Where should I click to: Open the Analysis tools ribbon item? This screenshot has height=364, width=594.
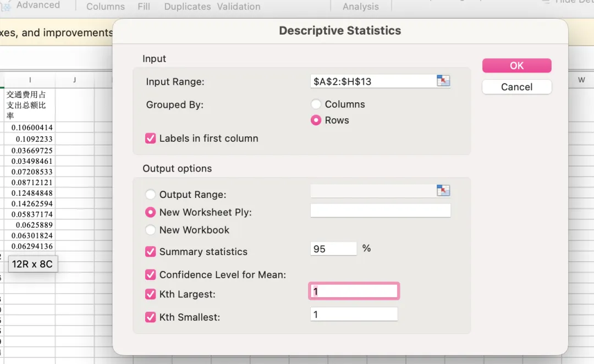360,7
